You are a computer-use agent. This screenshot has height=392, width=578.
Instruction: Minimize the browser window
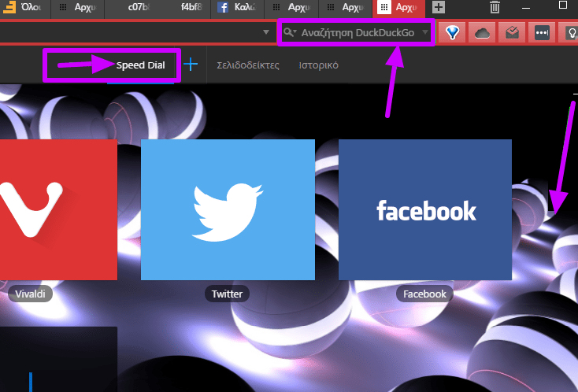point(526,8)
